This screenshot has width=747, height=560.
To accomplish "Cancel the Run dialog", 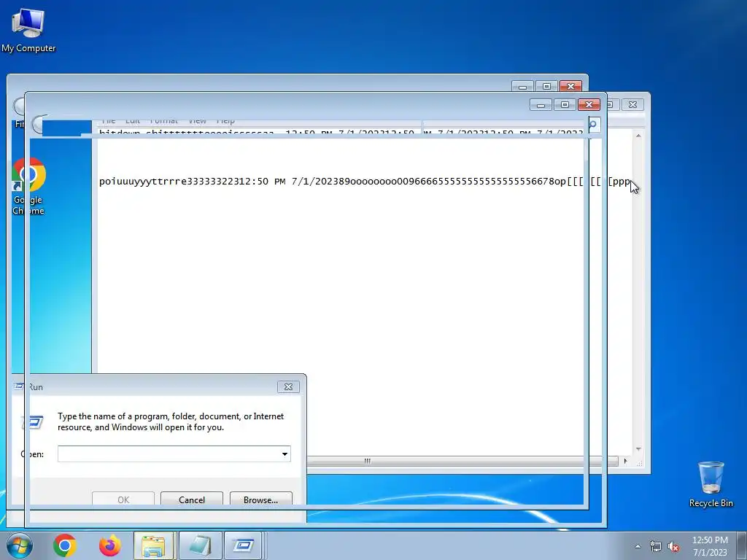I will (x=192, y=499).
